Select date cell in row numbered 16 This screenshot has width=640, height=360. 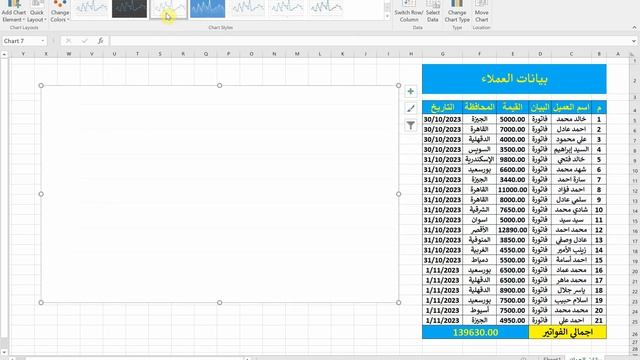point(442,270)
